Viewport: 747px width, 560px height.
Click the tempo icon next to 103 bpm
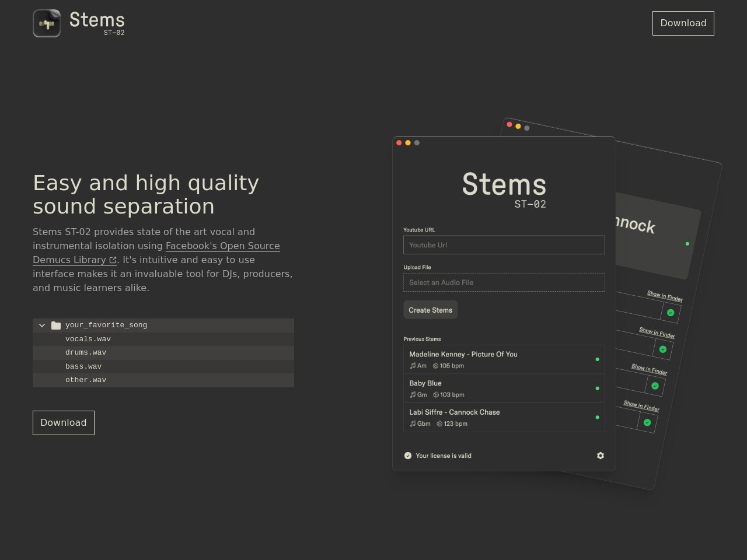436,395
